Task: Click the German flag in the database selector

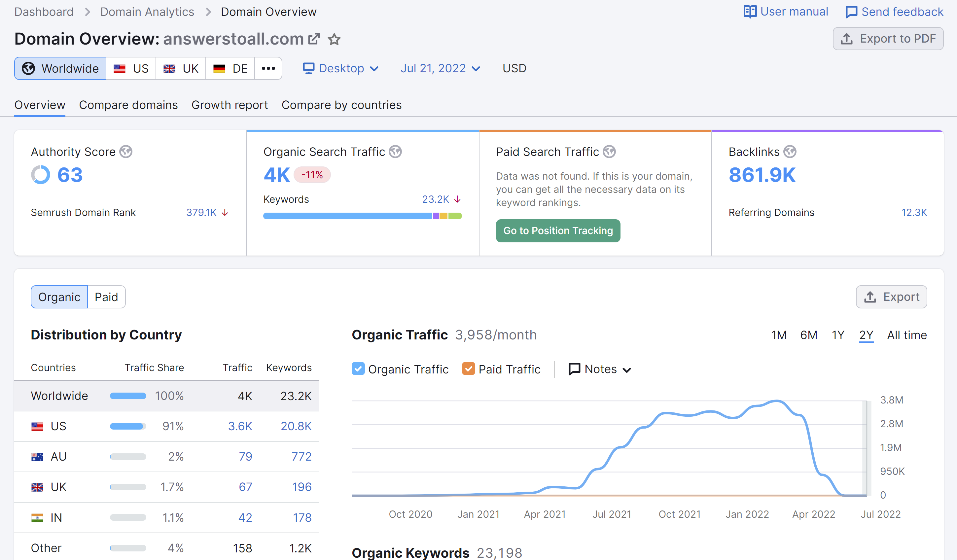Action: point(219,69)
